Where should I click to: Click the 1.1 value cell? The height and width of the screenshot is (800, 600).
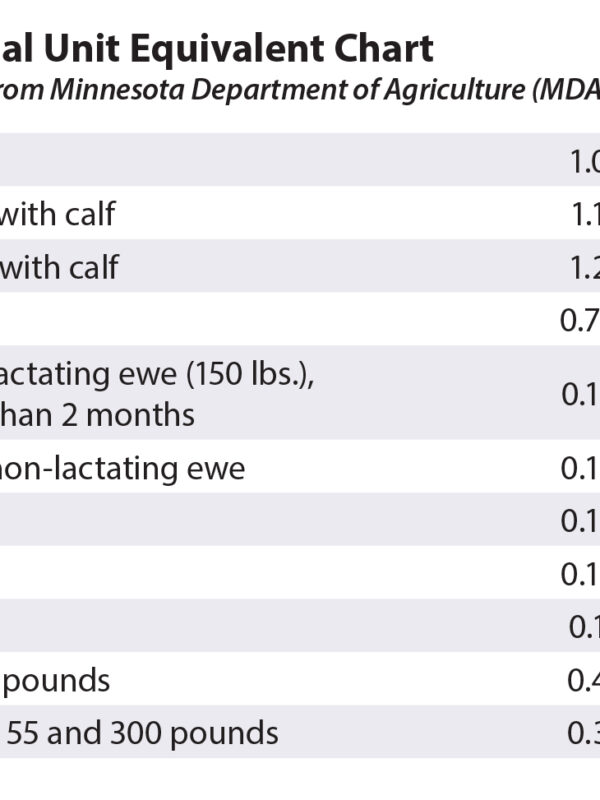click(x=584, y=213)
